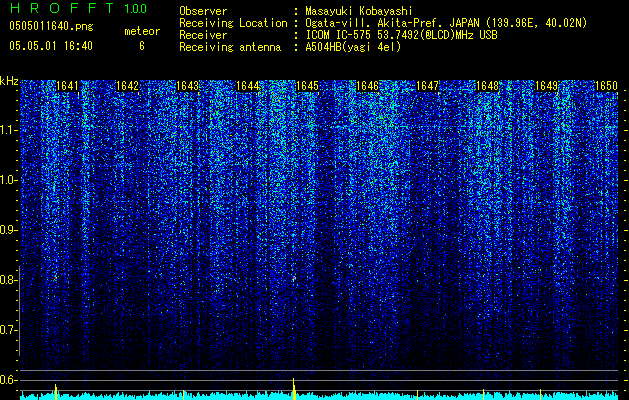
Task: Click the meteor count value 6
Action: (x=142, y=46)
